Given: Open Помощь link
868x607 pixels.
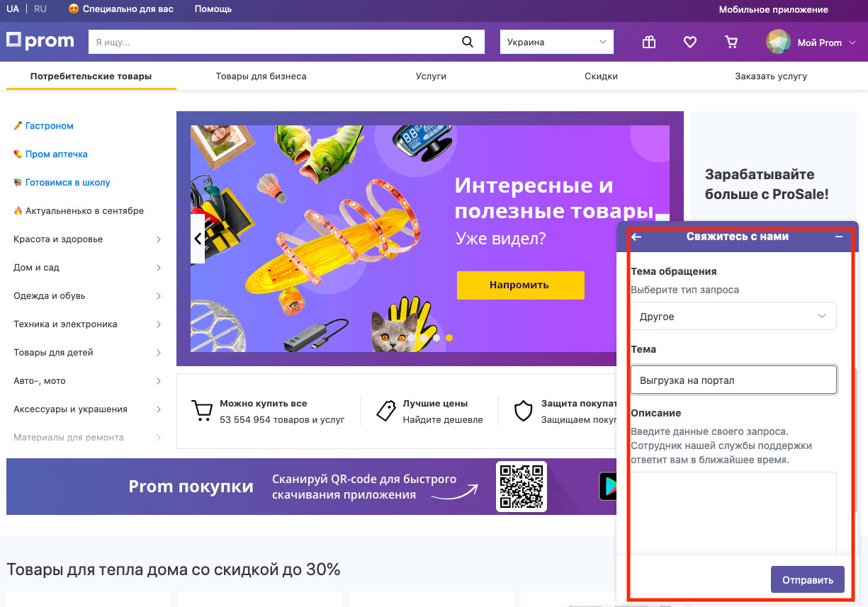Looking at the screenshot, I should pyautogui.click(x=213, y=9).
